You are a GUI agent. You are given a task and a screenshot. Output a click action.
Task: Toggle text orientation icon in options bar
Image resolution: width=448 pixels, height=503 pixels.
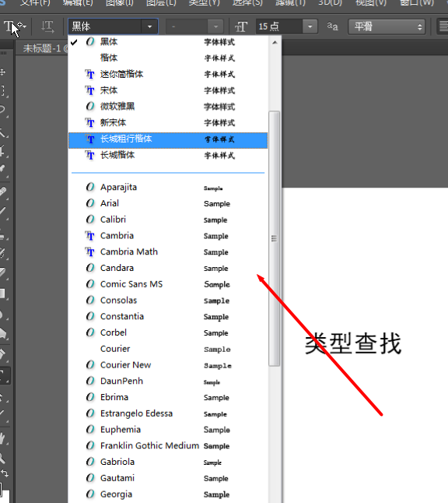(x=47, y=26)
